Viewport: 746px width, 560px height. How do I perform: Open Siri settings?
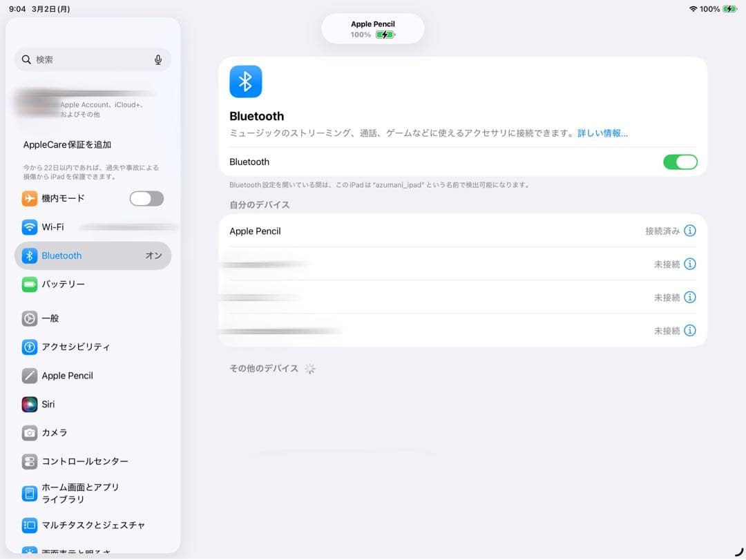click(x=93, y=405)
